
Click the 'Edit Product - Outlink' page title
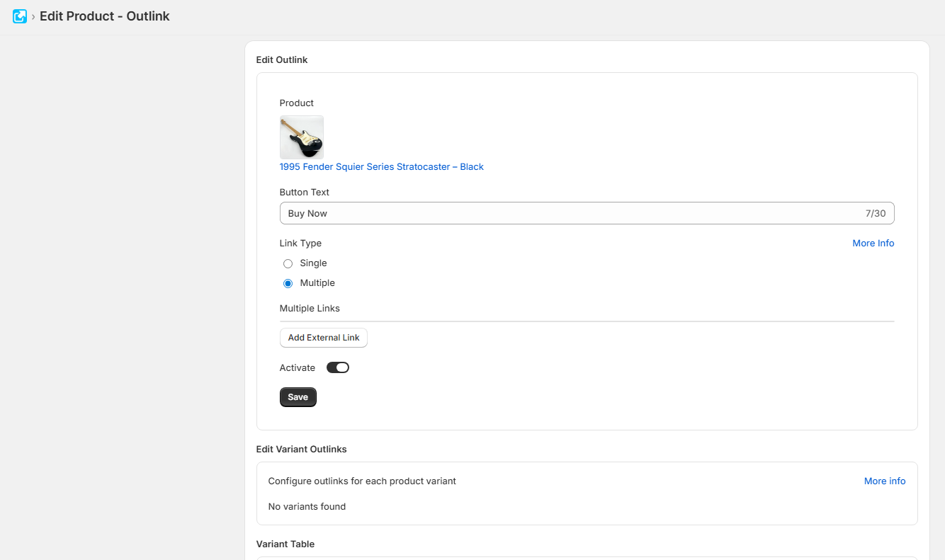pos(105,16)
